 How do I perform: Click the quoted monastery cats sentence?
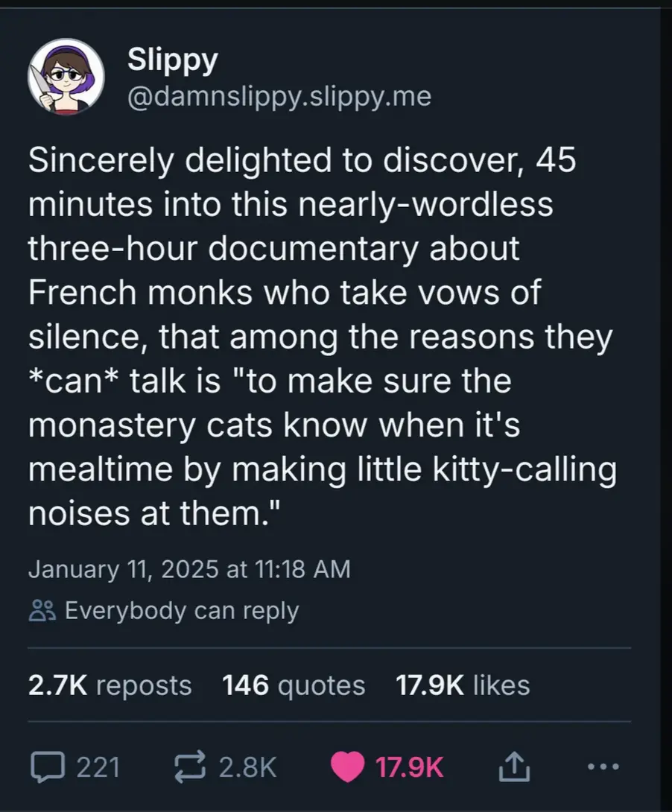point(322,446)
